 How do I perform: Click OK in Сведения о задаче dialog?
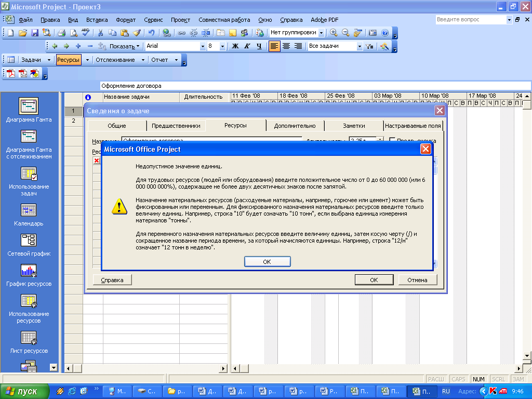click(374, 280)
